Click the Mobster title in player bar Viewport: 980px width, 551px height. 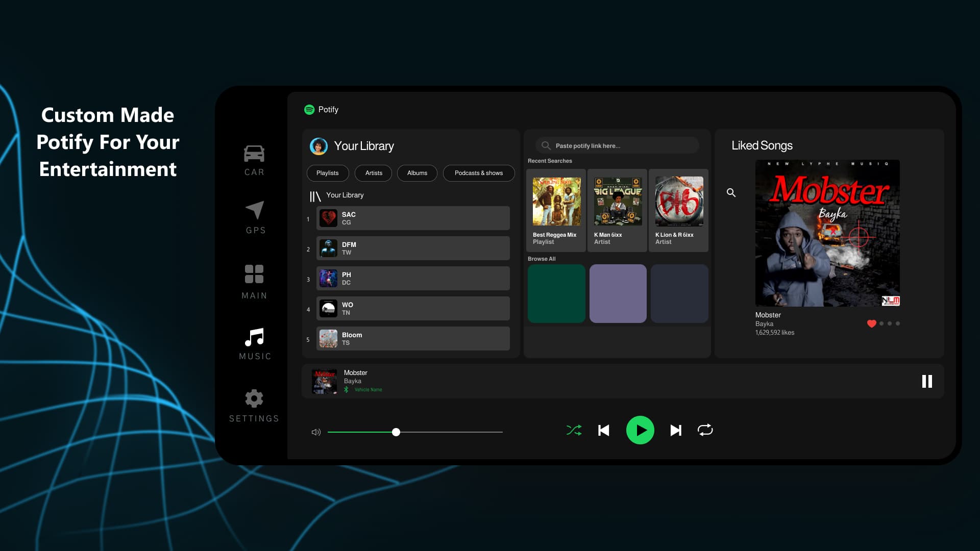point(355,373)
